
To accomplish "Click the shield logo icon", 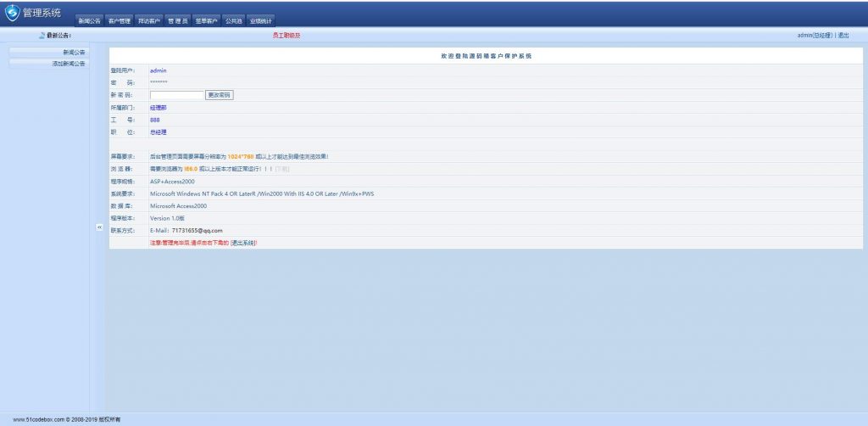I will [x=12, y=12].
